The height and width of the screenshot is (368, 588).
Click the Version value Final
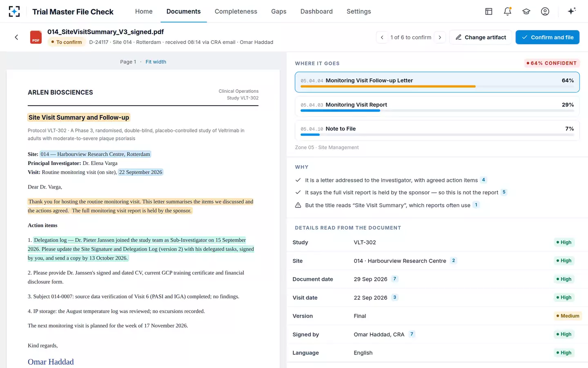(x=360, y=316)
